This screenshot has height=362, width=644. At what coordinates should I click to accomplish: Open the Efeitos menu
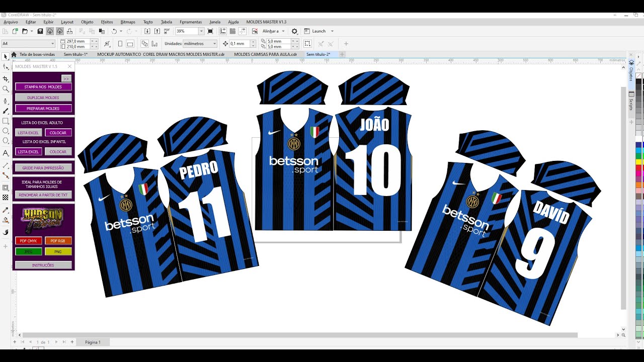pos(107,22)
